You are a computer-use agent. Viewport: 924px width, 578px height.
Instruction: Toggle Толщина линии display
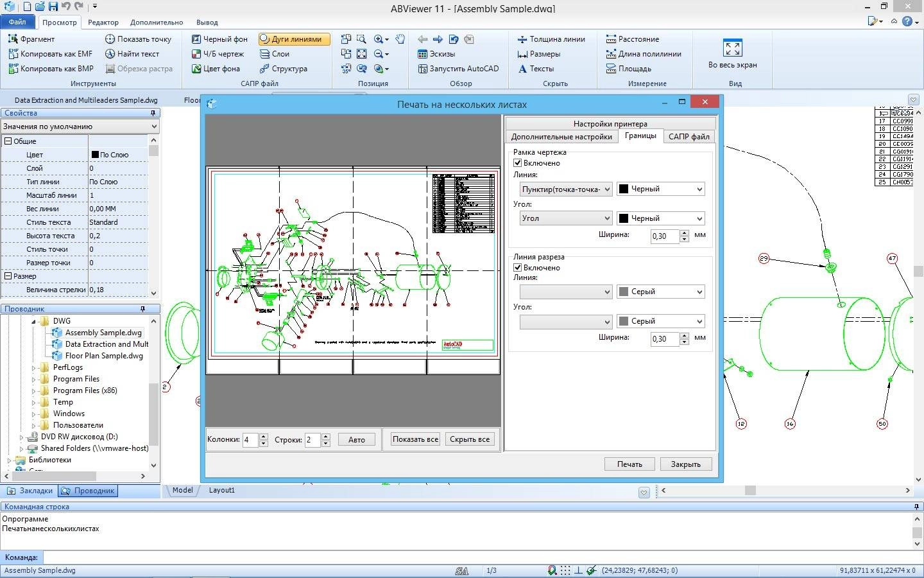[x=551, y=39]
